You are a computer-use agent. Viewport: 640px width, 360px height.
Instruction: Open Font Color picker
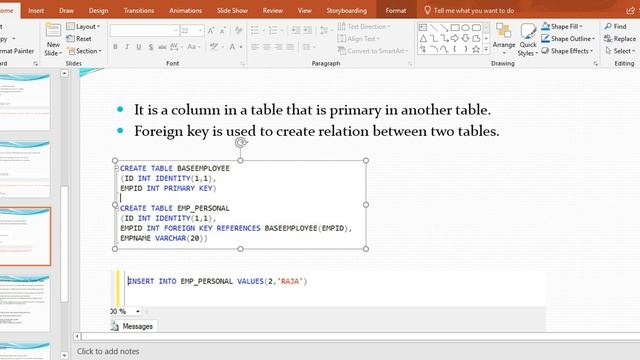pyautogui.click(x=236, y=47)
